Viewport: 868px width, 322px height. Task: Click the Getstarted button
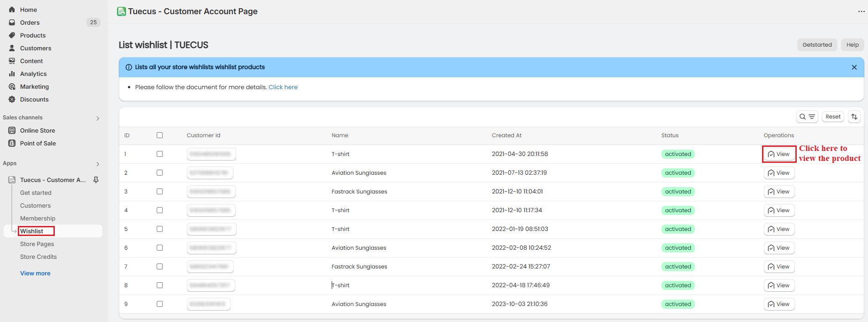click(x=817, y=45)
